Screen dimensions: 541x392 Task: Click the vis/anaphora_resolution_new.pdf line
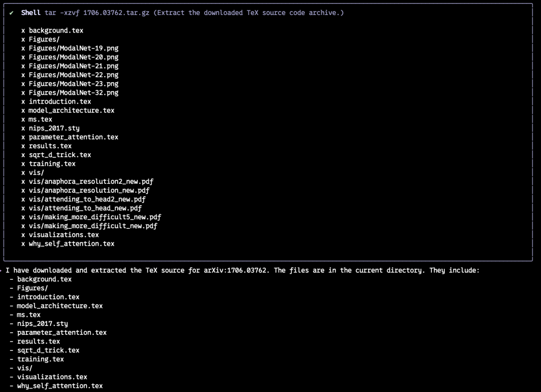[85, 190]
